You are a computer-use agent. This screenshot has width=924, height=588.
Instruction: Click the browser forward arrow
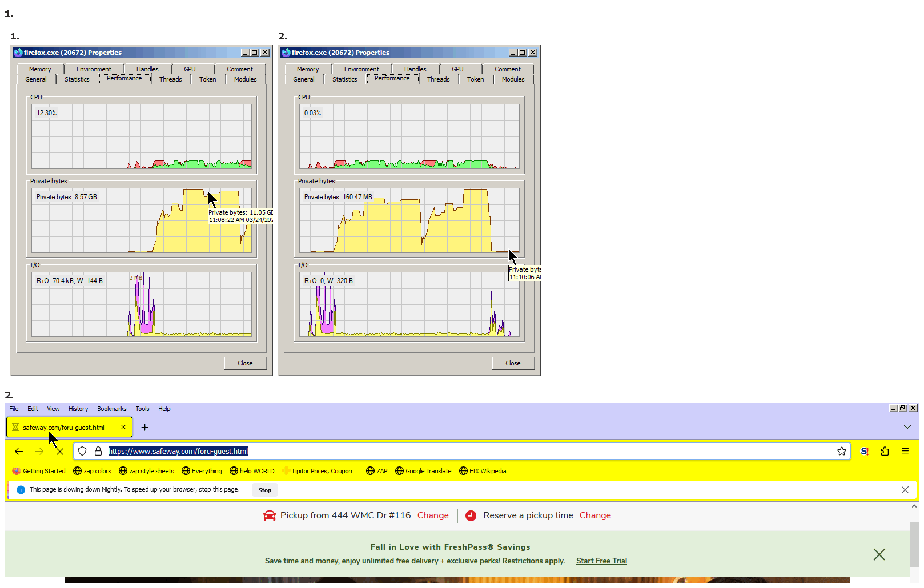tap(39, 452)
